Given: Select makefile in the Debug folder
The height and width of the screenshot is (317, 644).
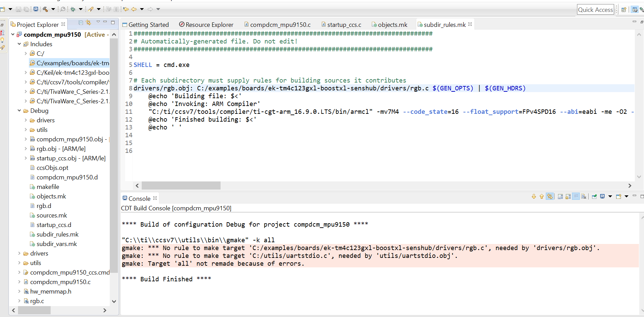Looking at the screenshot, I should pos(48,187).
